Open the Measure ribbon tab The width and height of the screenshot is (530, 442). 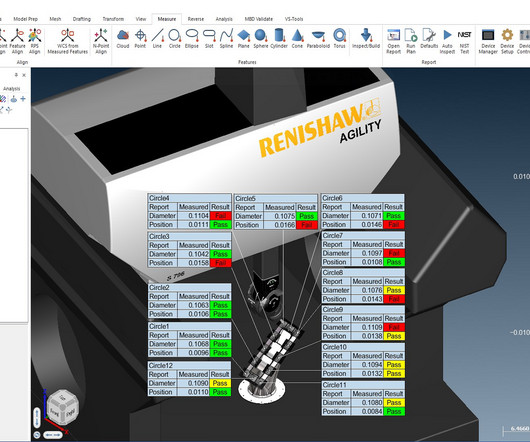click(x=167, y=19)
